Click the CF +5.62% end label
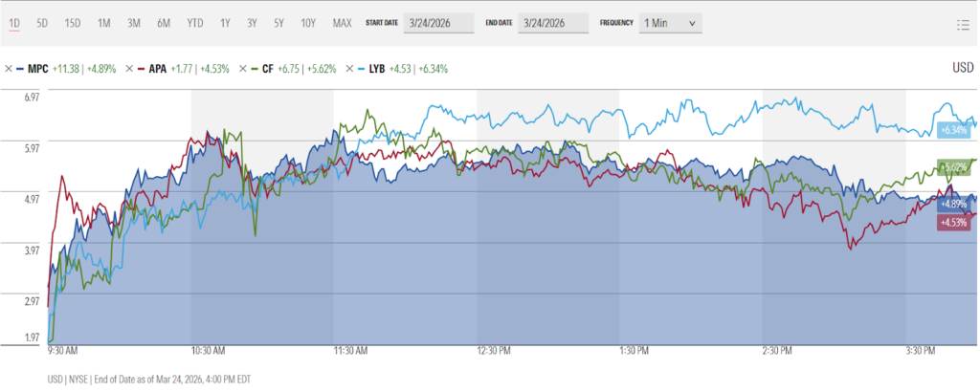This screenshot has width=980, height=392. pyautogui.click(x=954, y=167)
